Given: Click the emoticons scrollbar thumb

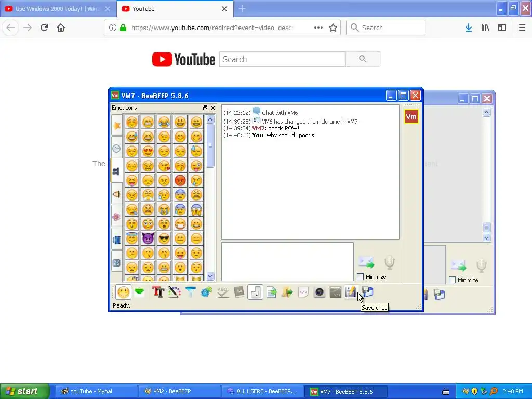Looking at the screenshot, I should (x=210, y=145).
